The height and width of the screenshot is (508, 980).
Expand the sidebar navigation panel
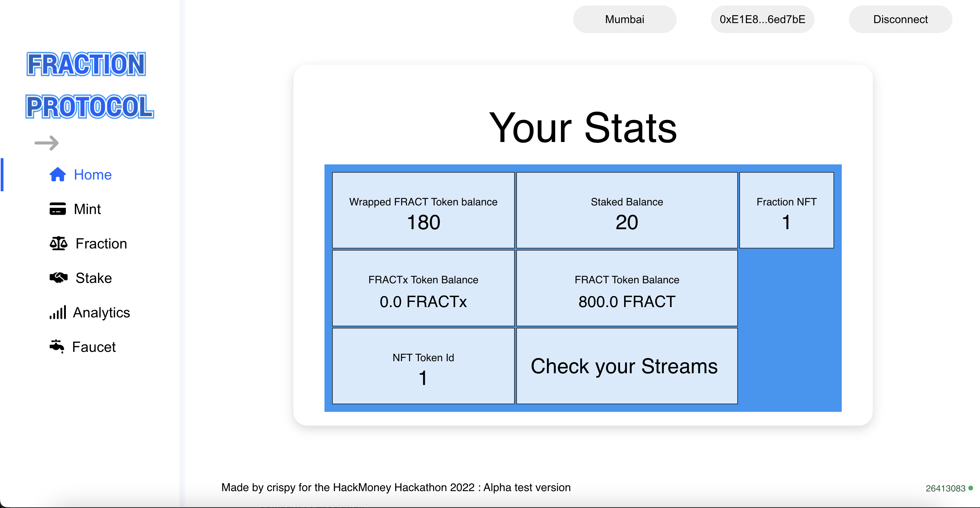pyautogui.click(x=46, y=141)
